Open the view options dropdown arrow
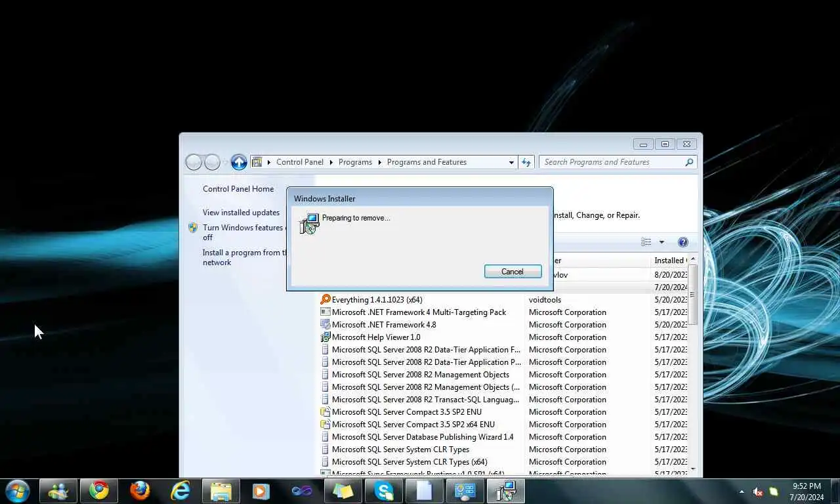The width and height of the screenshot is (840, 504). tap(661, 242)
